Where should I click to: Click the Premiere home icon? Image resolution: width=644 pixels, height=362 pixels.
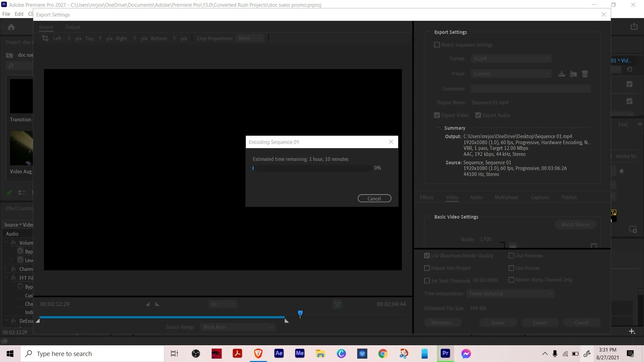[x=11, y=27]
